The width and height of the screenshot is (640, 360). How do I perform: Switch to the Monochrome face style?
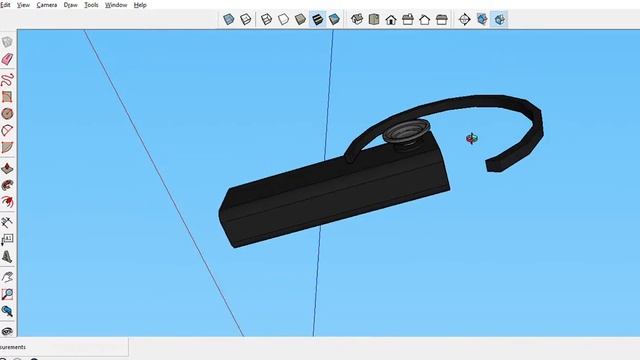(x=334, y=19)
